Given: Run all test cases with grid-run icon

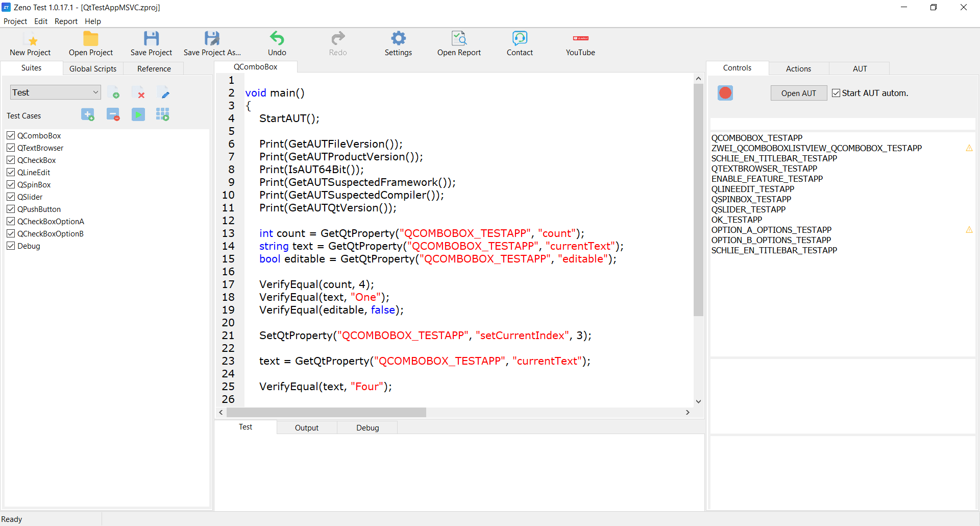Looking at the screenshot, I should point(162,114).
